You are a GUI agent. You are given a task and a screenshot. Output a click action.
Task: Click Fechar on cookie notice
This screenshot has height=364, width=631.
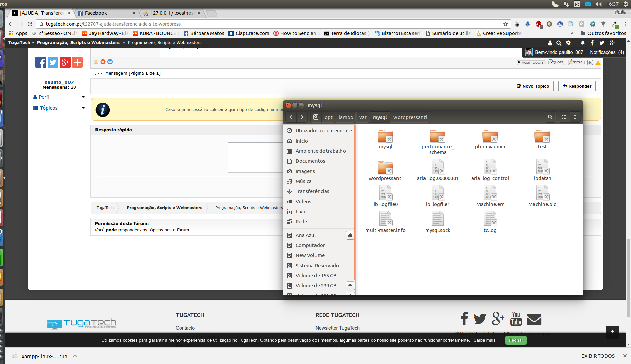(516, 340)
